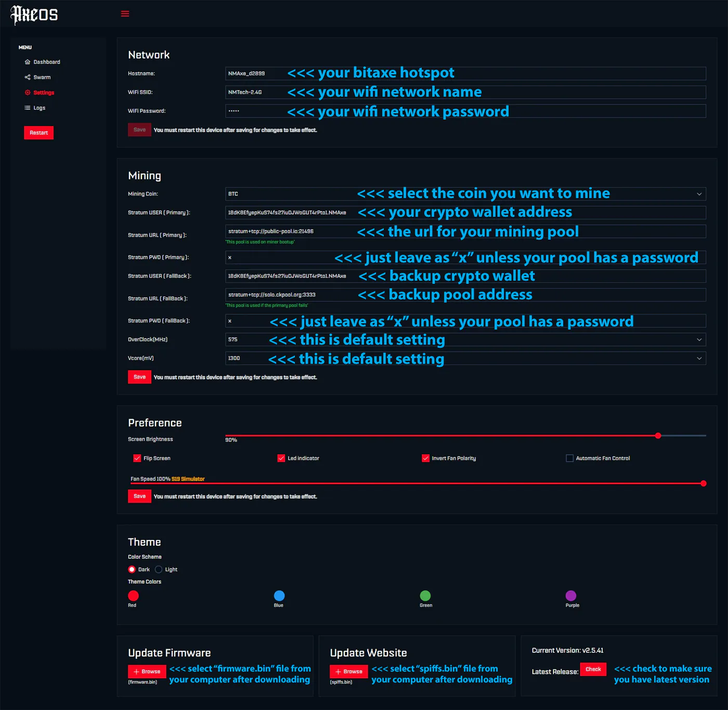Check for the latest release version

[593, 669]
